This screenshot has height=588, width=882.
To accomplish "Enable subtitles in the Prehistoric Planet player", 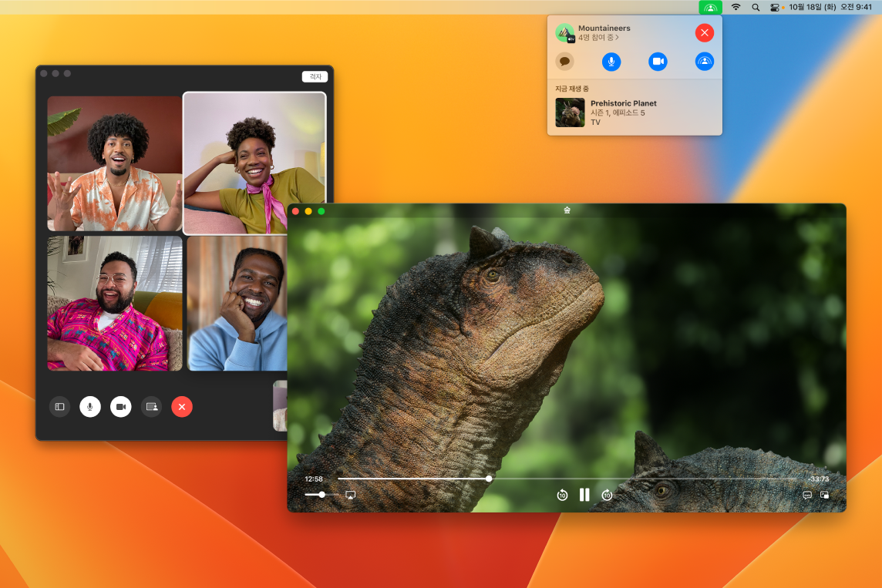I will pyautogui.click(x=806, y=496).
